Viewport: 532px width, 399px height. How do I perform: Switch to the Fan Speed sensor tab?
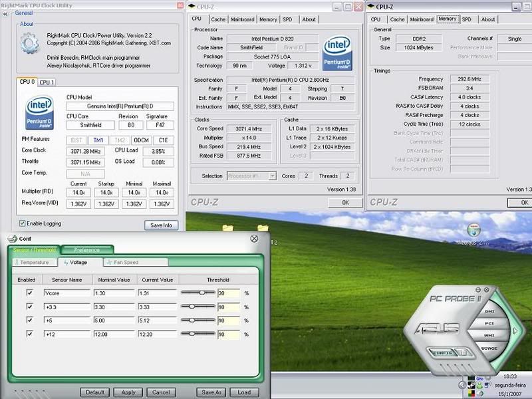136,262
